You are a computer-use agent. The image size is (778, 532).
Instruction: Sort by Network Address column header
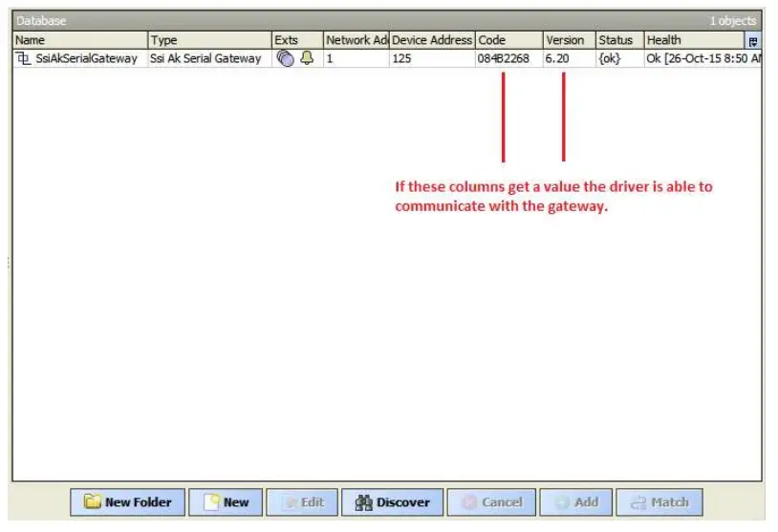tap(357, 40)
